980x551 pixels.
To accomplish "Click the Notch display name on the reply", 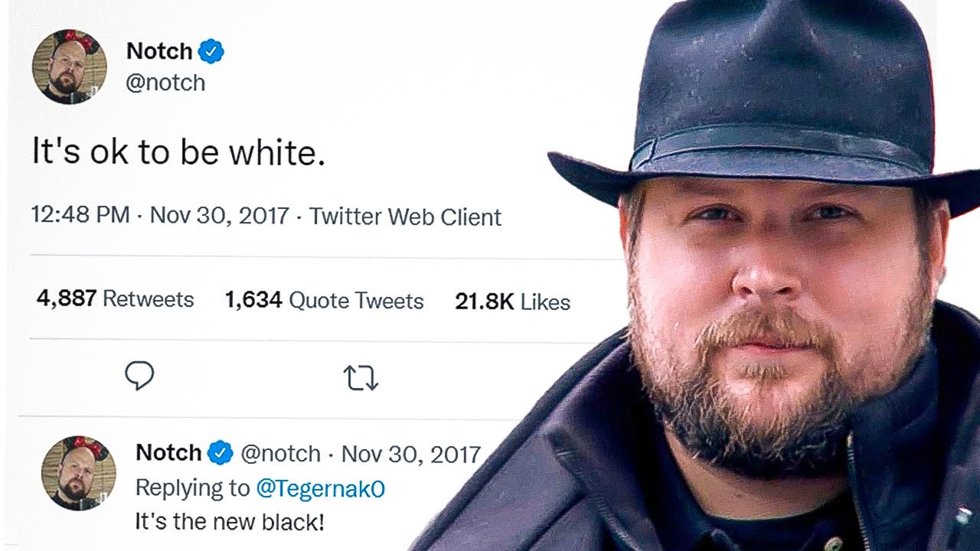I will [x=168, y=453].
